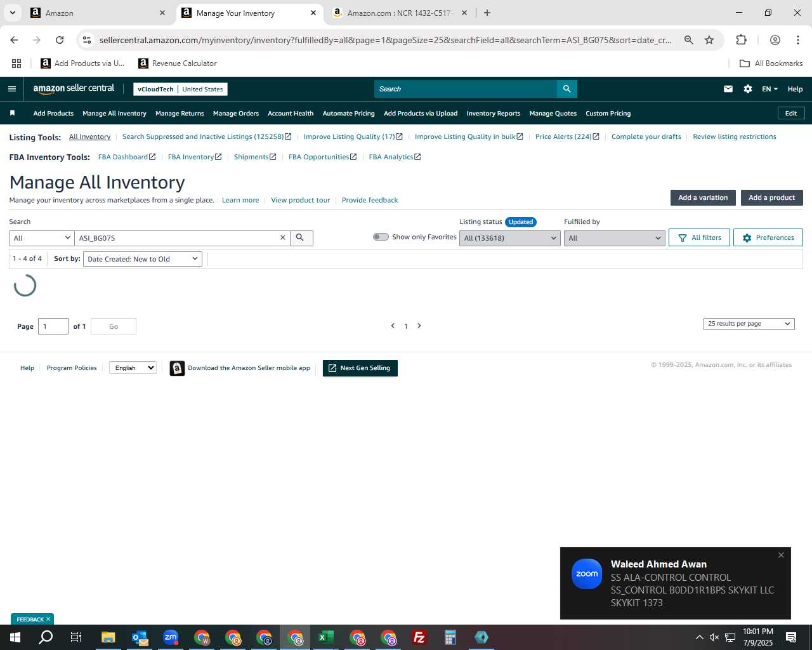Open a new browser tab
812x650 pixels.
tap(487, 13)
